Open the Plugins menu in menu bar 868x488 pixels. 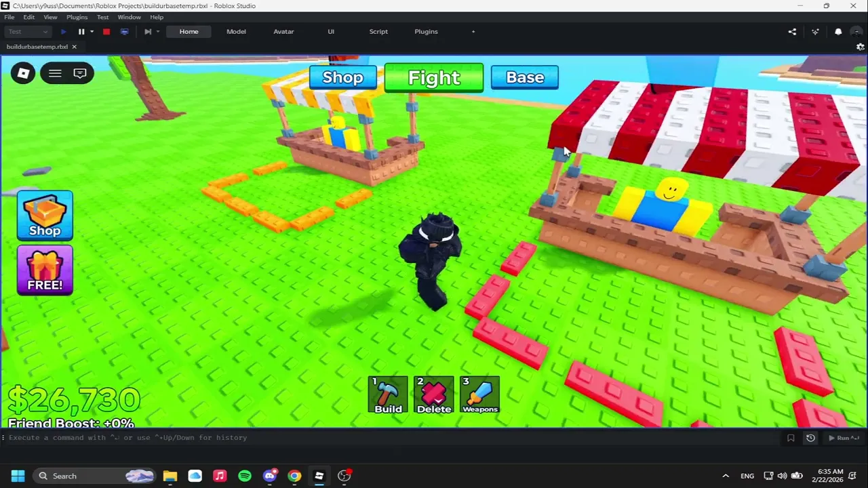[x=77, y=17]
